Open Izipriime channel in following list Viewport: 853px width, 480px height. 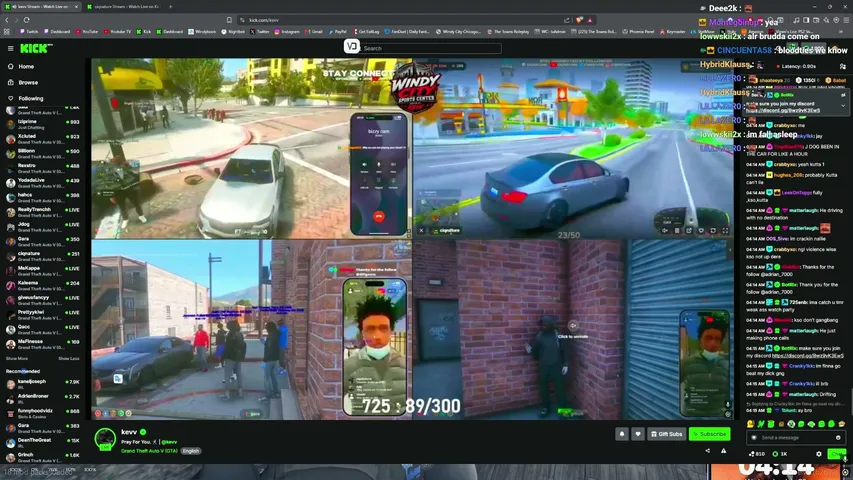click(42, 124)
